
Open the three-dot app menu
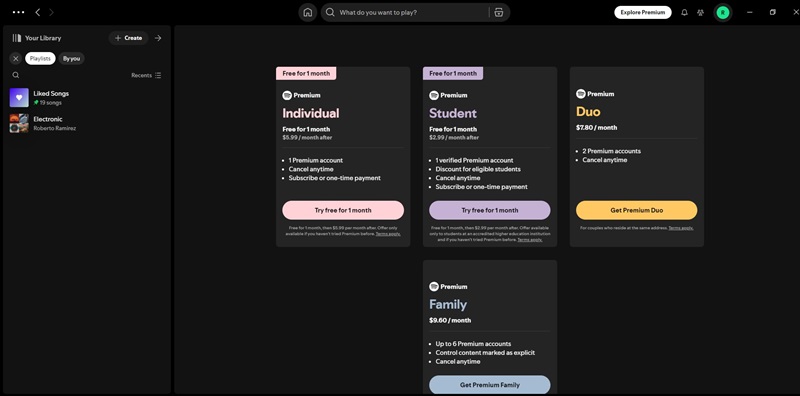pyautogui.click(x=18, y=12)
